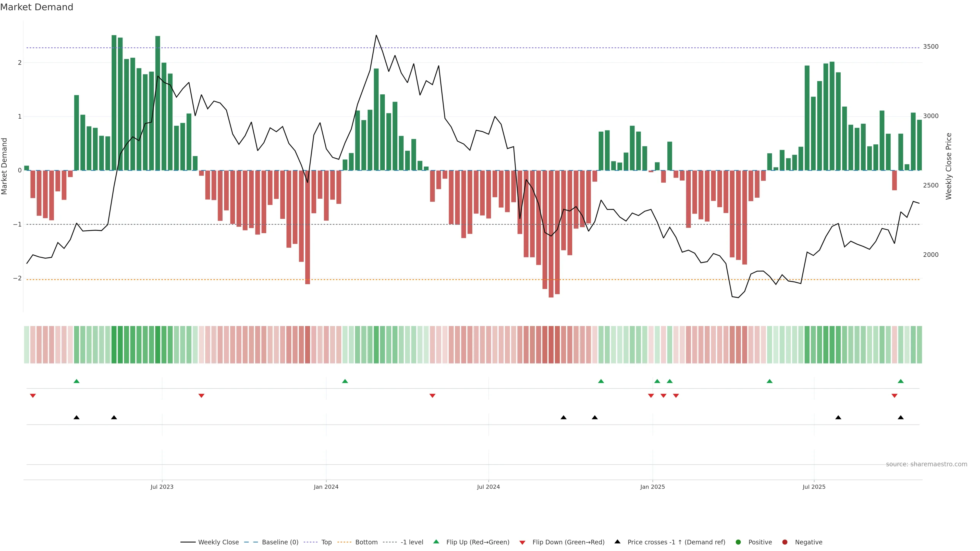Click the Positive green dot legend icon

point(738,542)
